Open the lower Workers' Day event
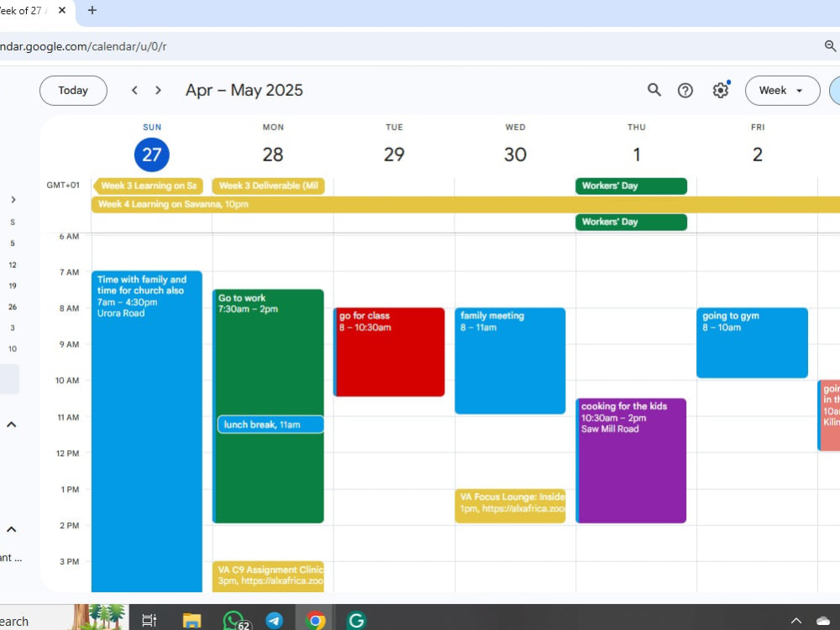The image size is (840, 630). click(631, 222)
